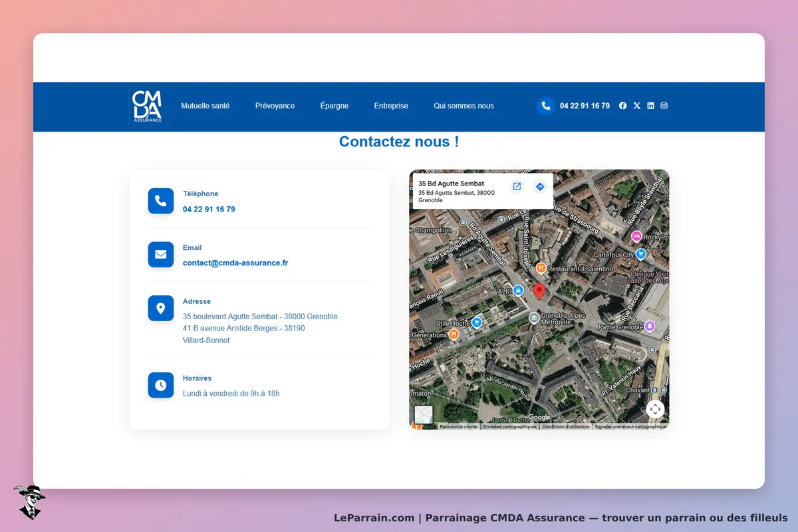Viewport: 798px width, 532px height.
Task: Click address line 35 boulevard Agutte Sembat
Action: [x=260, y=317]
